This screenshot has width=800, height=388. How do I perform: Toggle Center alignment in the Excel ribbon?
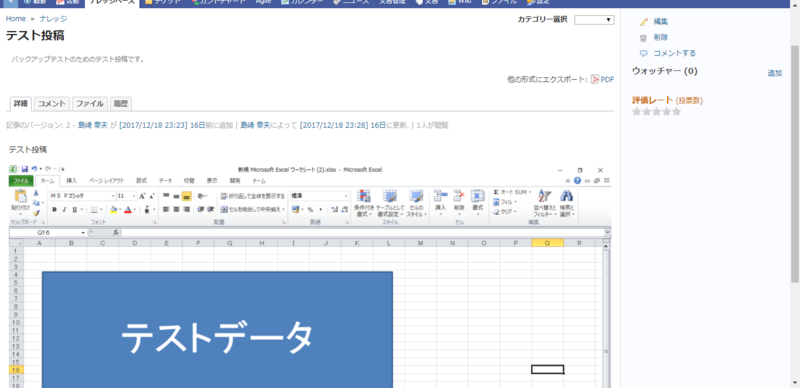[176, 209]
